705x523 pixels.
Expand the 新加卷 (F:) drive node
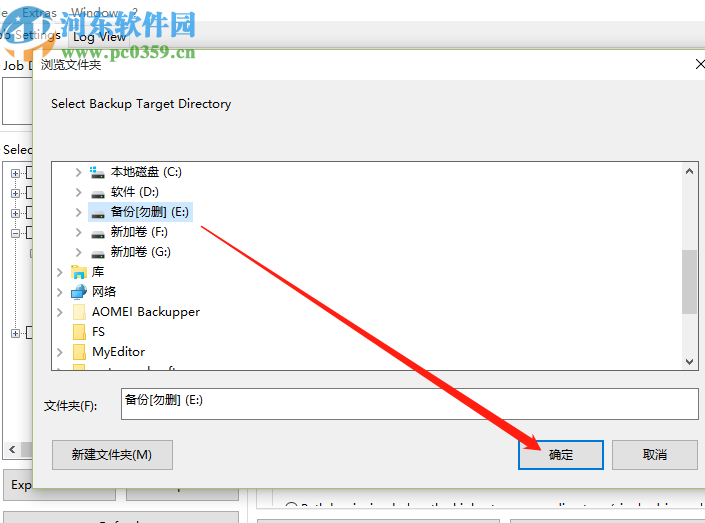tap(78, 232)
